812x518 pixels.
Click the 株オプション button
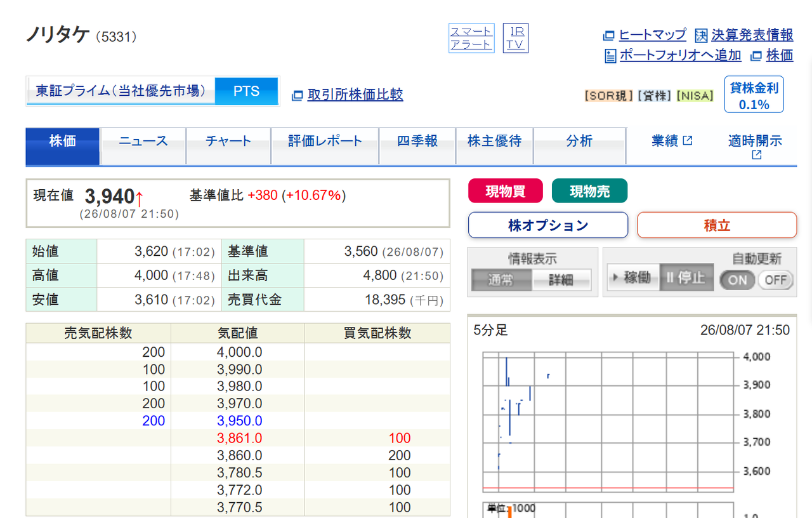548,225
